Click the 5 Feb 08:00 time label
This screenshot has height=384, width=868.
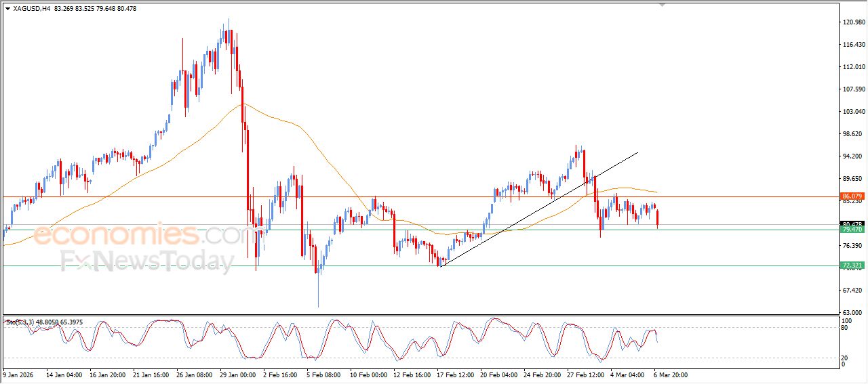coord(324,374)
